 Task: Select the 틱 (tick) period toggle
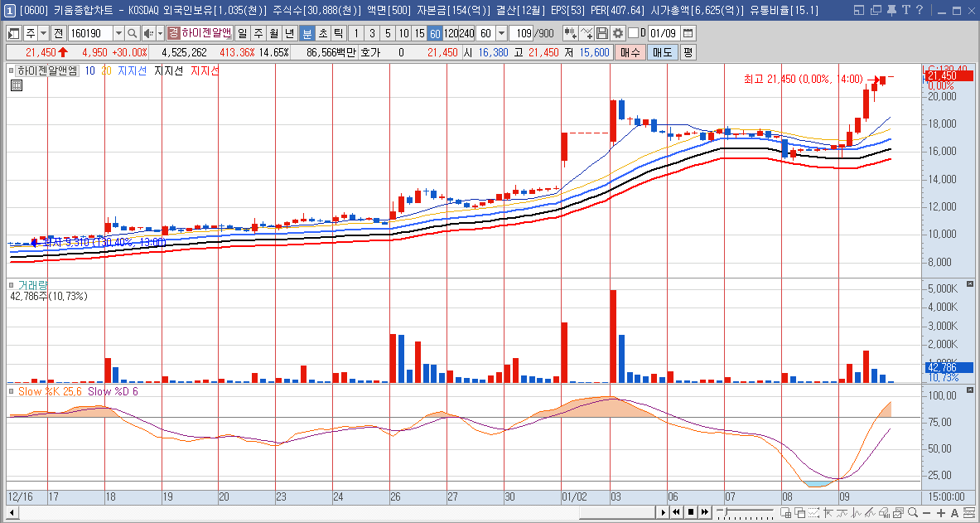[x=338, y=33]
